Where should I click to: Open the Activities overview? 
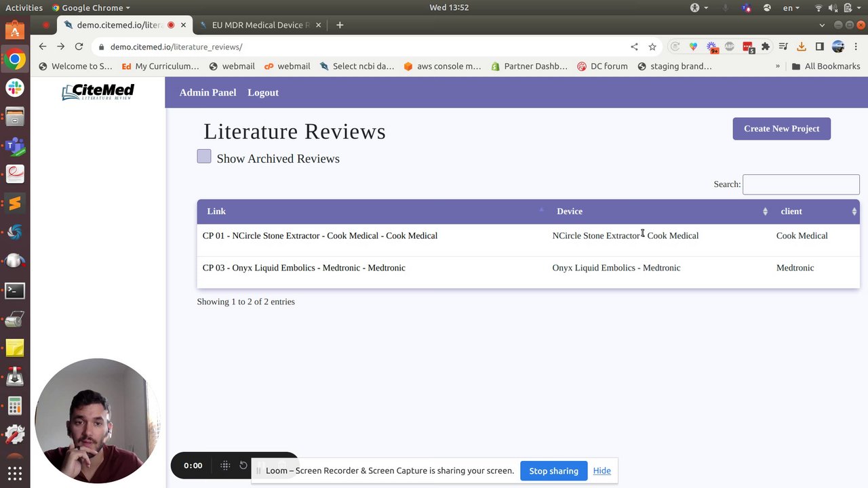[x=24, y=7]
